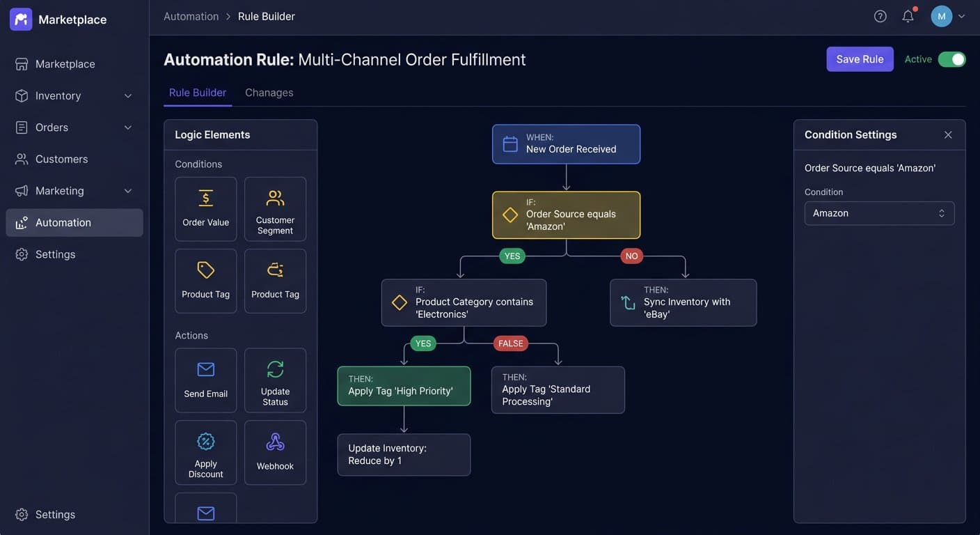Open Marketplace in the sidebar
The width and height of the screenshot is (980, 535).
[x=74, y=64]
